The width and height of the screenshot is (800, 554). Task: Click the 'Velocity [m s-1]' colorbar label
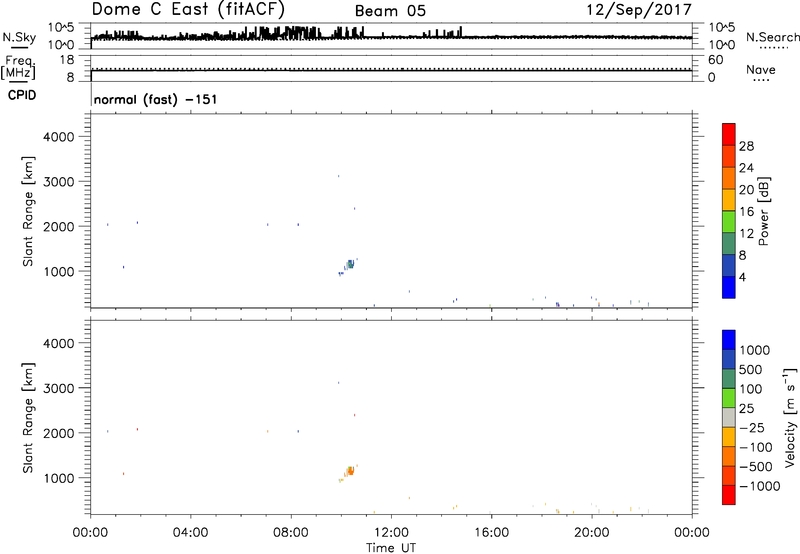click(790, 417)
